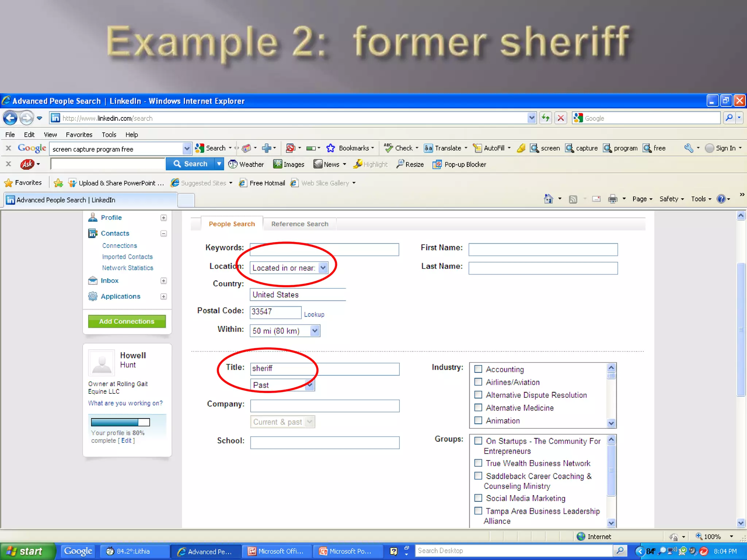Image resolution: width=747 pixels, height=560 pixels.
Task: Expand the Profile sidebar section
Action: click(164, 218)
